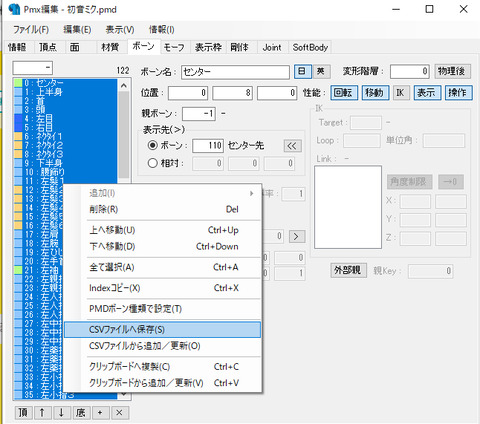Click the bone list scrollbar up arrow

pyautogui.click(x=124, y=86)
